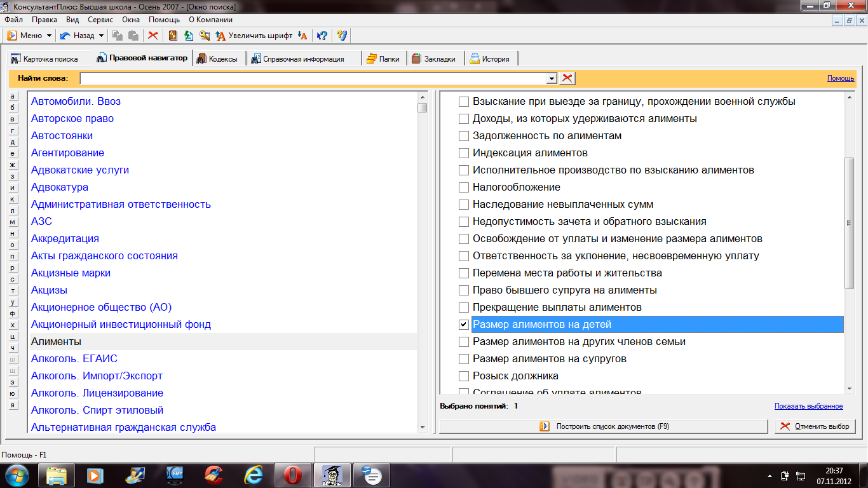The image size is (868, 488).
Task: Select Алкоголь. ЕГАИС in list
Action: point(74,358)
